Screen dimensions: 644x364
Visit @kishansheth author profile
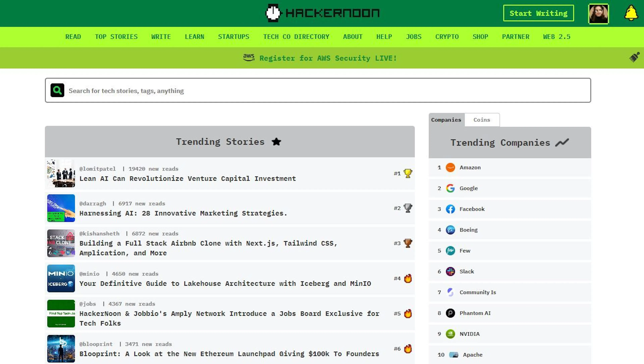tap(99, 234)
